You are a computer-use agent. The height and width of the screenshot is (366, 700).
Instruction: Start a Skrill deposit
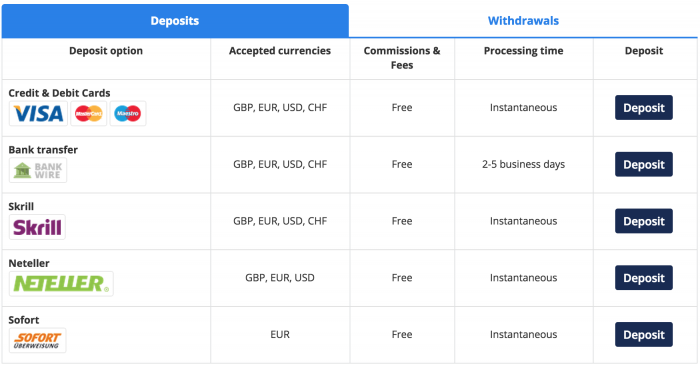644,221
